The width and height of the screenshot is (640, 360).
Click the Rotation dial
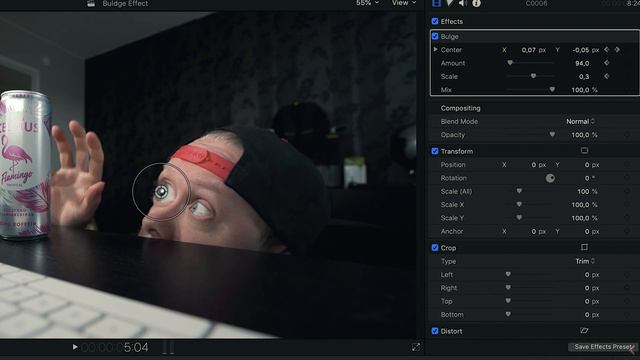550,178
